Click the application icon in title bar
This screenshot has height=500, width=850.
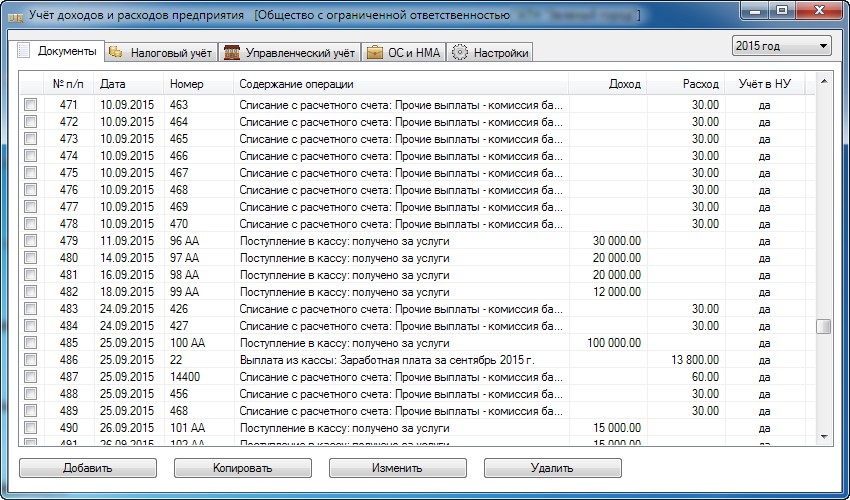click(x=16, y=17)
